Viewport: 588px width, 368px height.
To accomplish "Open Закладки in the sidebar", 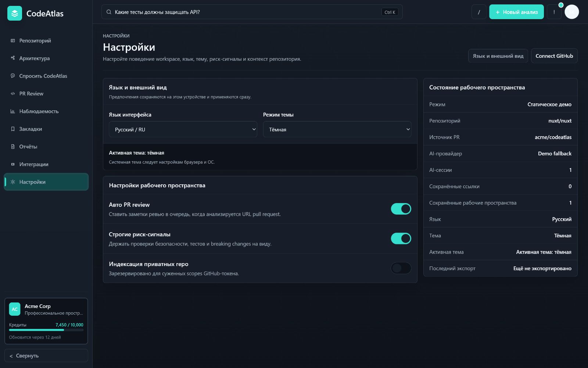I will tap(46, 129).
